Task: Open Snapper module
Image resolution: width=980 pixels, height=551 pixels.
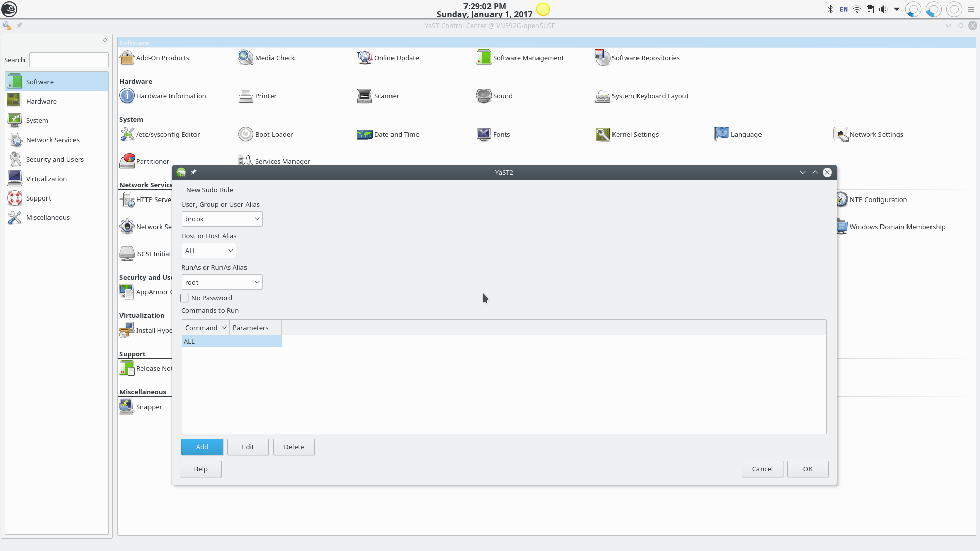Action: pos(140,407)
